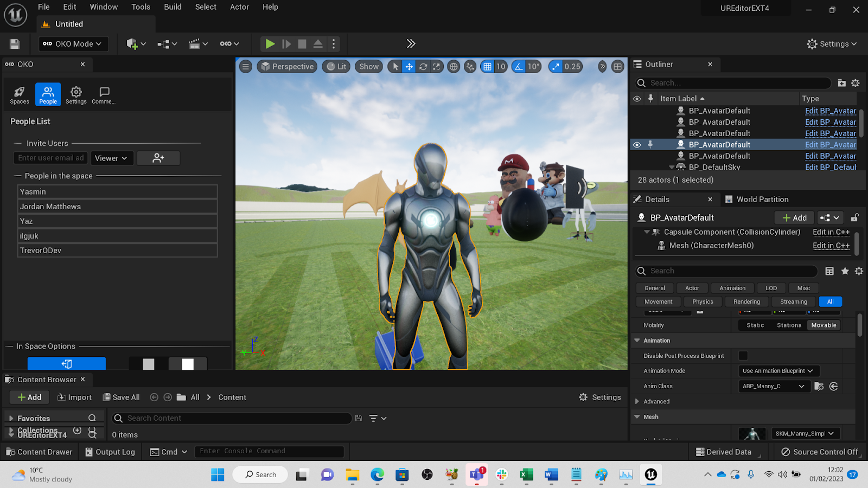
Task: Open OKO Settings gear icon
Action: click(76, 94)
